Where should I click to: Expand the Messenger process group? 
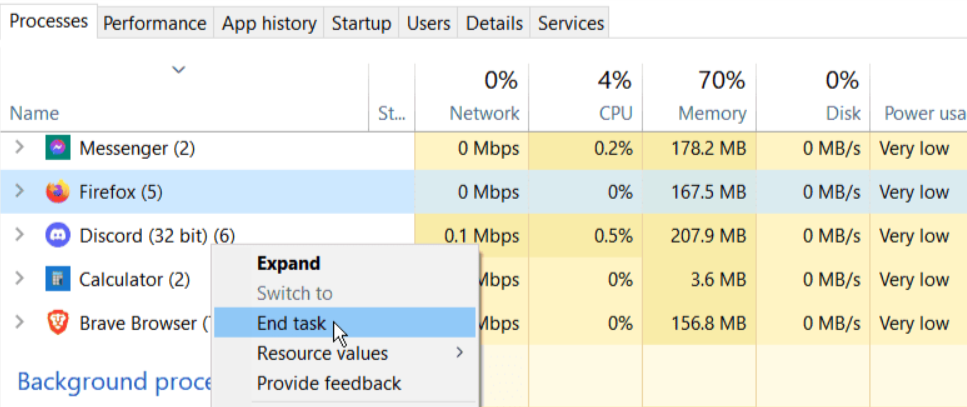[x=18, y=149]
